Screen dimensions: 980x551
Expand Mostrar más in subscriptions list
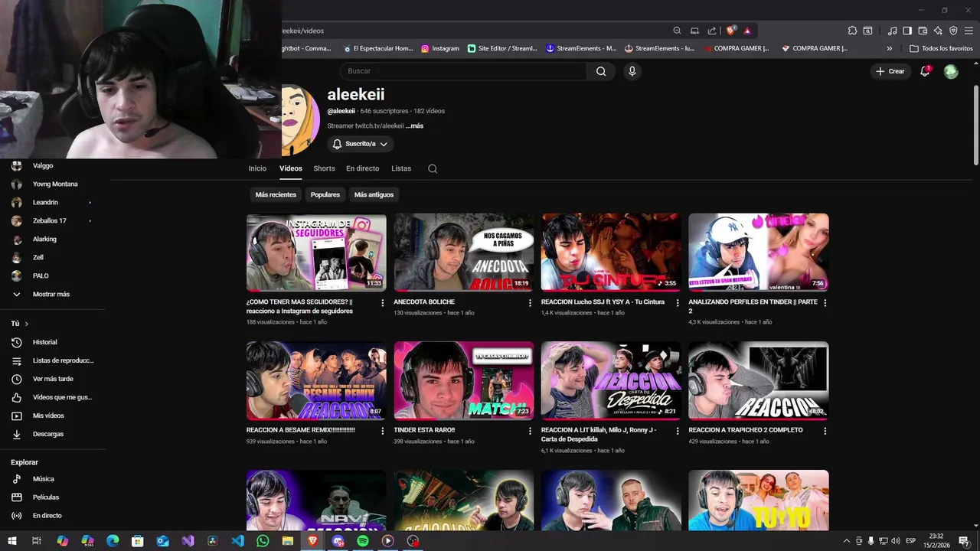[x=53, y=294]
